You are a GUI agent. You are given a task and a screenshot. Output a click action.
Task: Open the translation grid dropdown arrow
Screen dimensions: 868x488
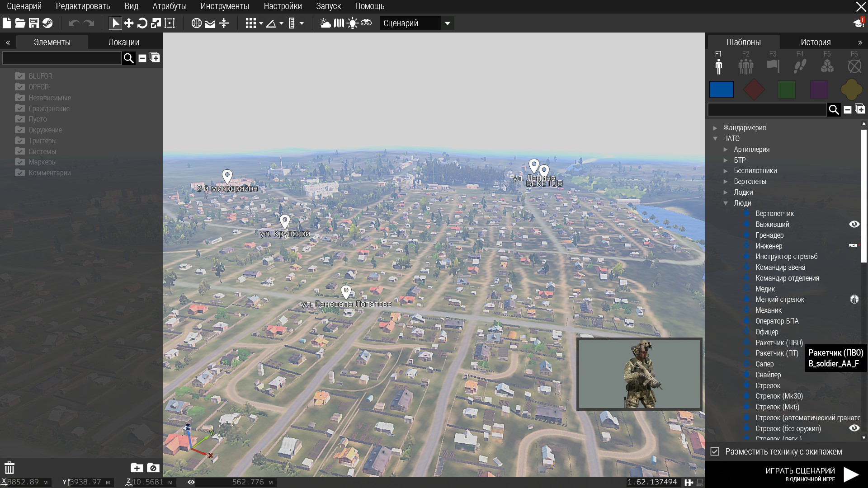(261, 23)
